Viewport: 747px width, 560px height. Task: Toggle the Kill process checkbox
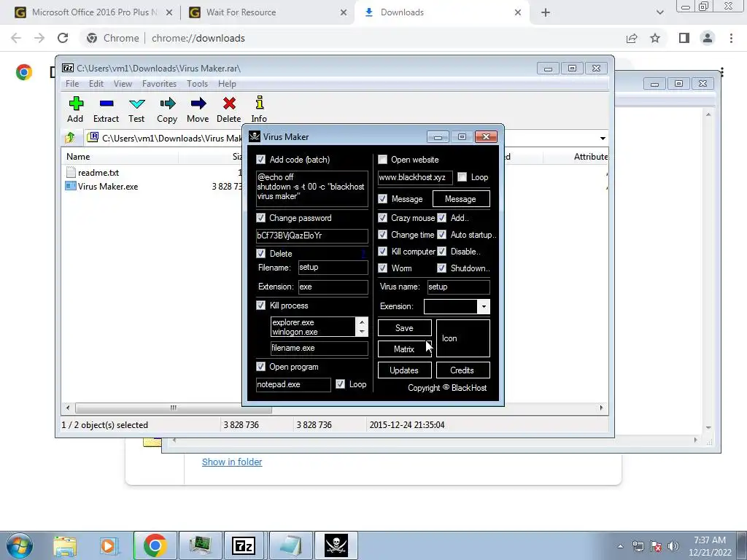tap(260, 306)
